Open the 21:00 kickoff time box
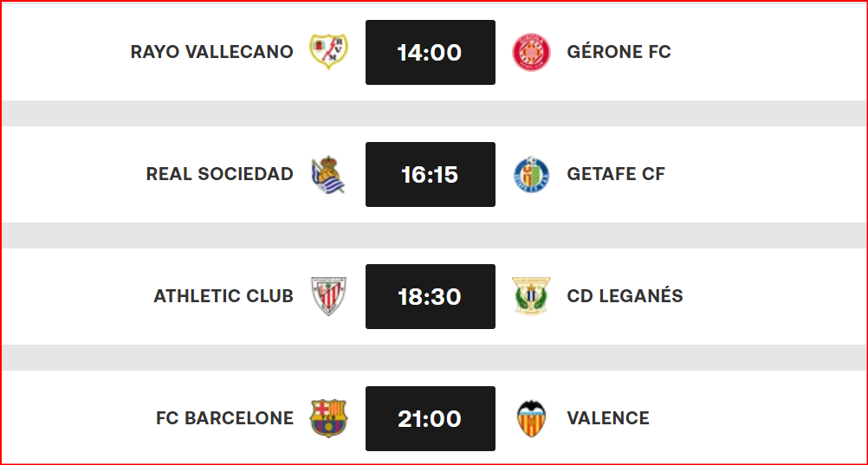 click(x=430, y=418)
